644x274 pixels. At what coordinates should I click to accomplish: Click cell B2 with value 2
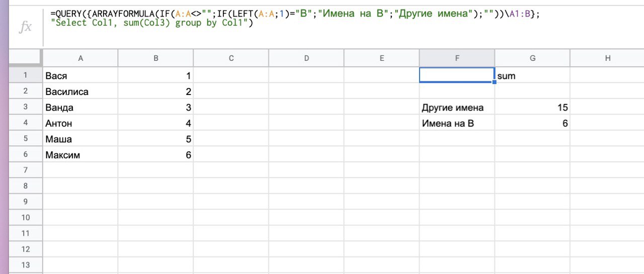155,91
